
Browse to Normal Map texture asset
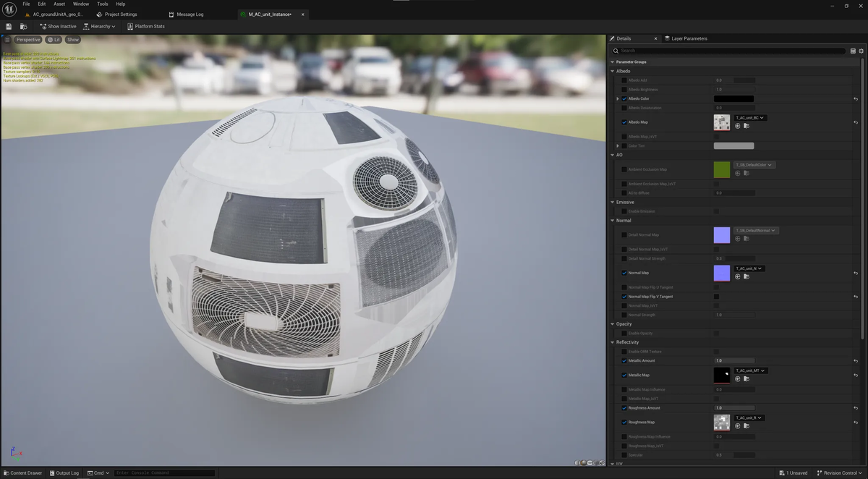pos(746,276)
